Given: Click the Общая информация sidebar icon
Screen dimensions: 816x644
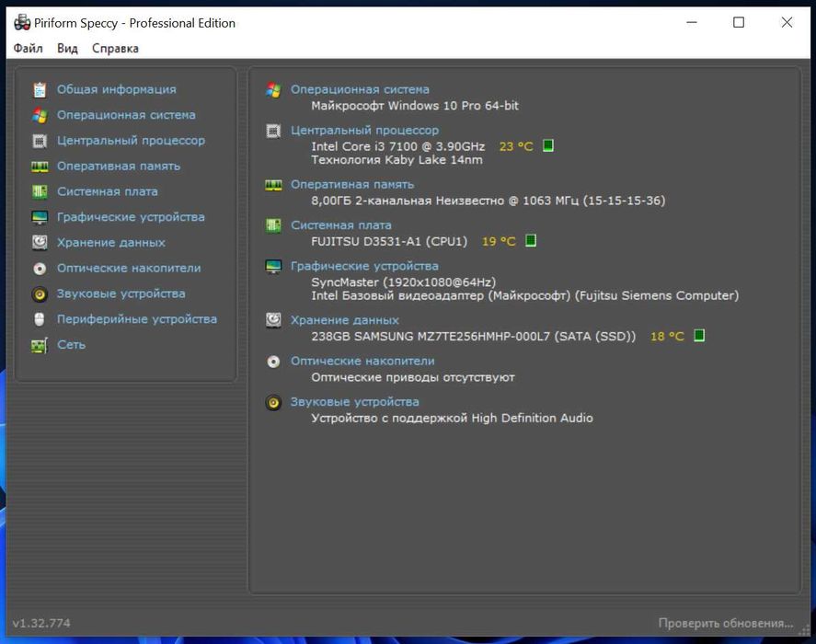Looking at the screenshot, I should pyautogui.click(x=40, y=89).
